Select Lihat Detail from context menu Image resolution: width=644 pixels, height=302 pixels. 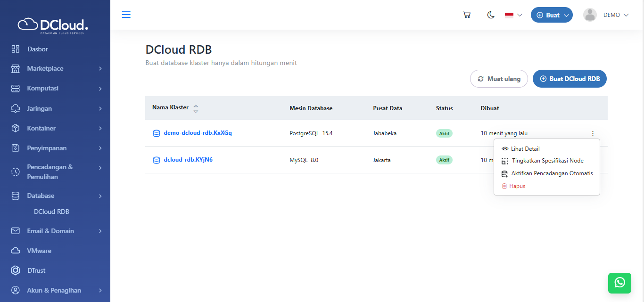(x=525, y=149)
